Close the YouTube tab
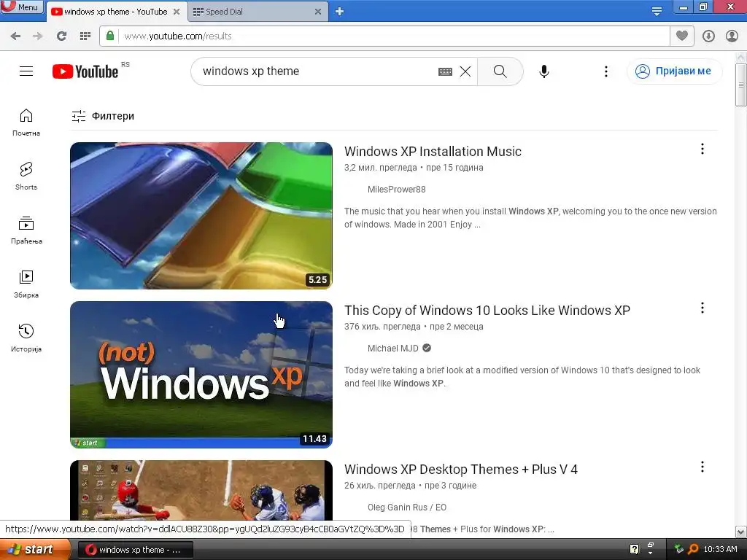Image resolution: width=747 pixels, height=560 pixels. [x=177, y=12]
